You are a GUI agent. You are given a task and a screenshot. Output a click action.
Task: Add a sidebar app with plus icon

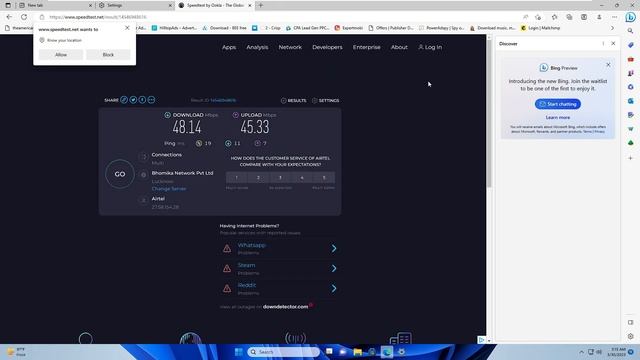(x=630, y=158)
